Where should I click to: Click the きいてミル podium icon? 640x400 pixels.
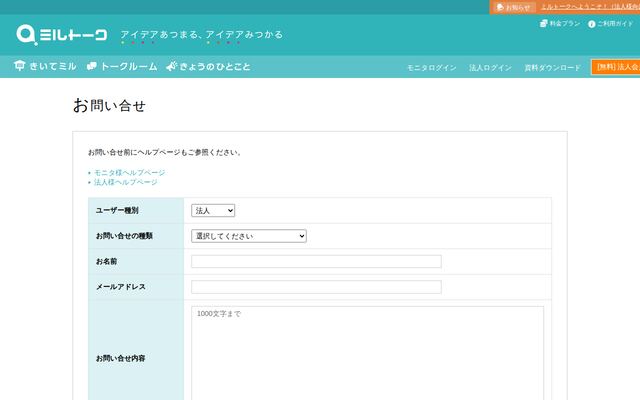click(x=20, y=66)
